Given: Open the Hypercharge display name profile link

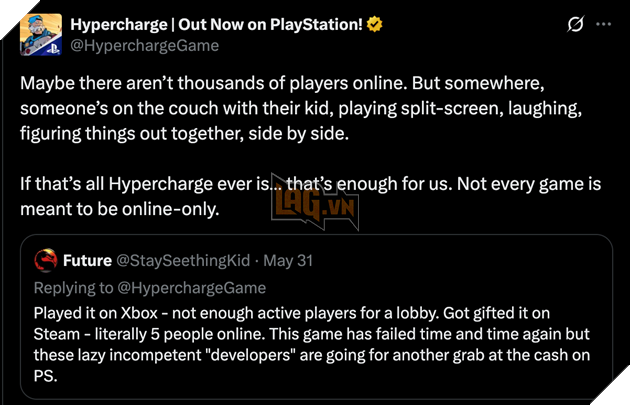Looking at the screenshot, I should point(215,24).
